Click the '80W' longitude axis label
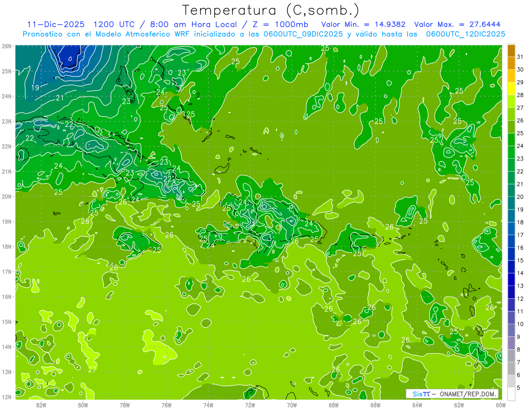This screenshot has height=411, width=532. 82,405
